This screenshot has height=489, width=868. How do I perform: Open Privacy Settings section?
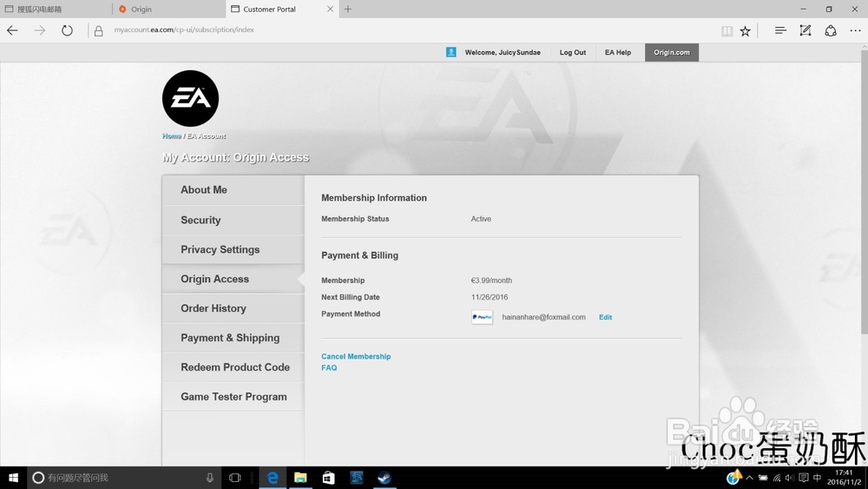tap(233, 249)
